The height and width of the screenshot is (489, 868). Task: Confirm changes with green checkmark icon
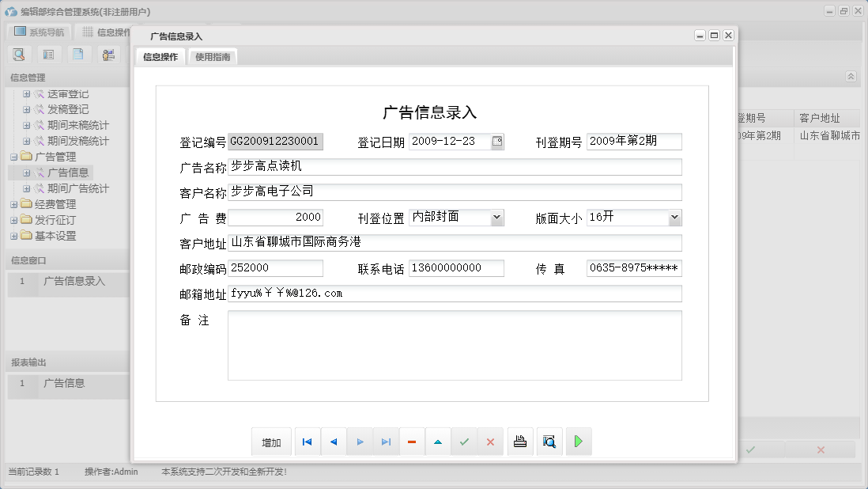click(464, 442)
